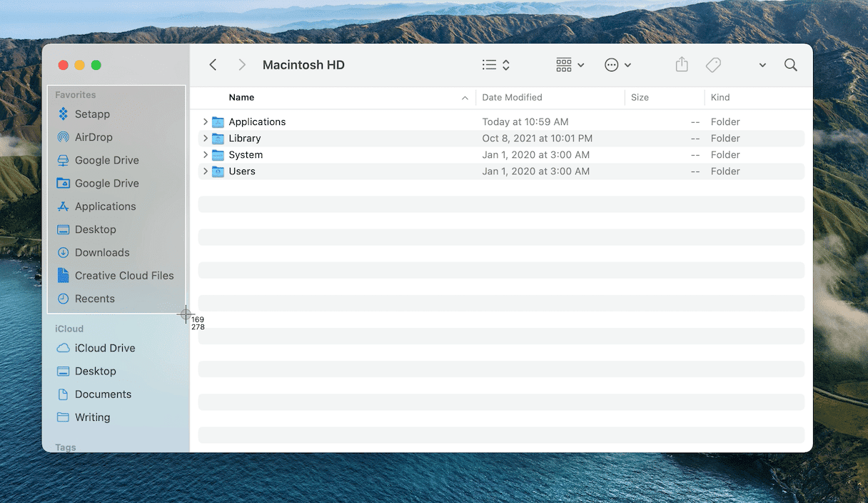This screenshot has width=868, height=503.
Task: Expand the Library folder disclosure triangle
Action: (206, 139)
